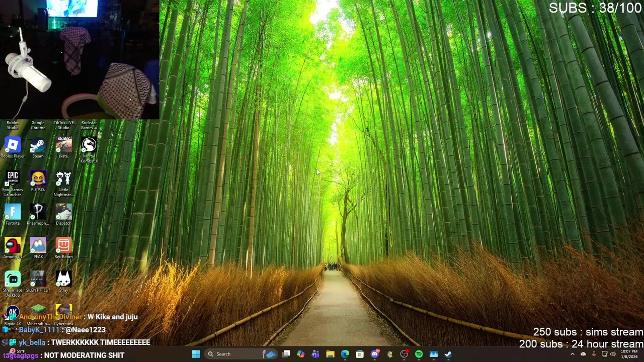
Task: Launch Copilot from the taskbar
Action: point(301,354)
